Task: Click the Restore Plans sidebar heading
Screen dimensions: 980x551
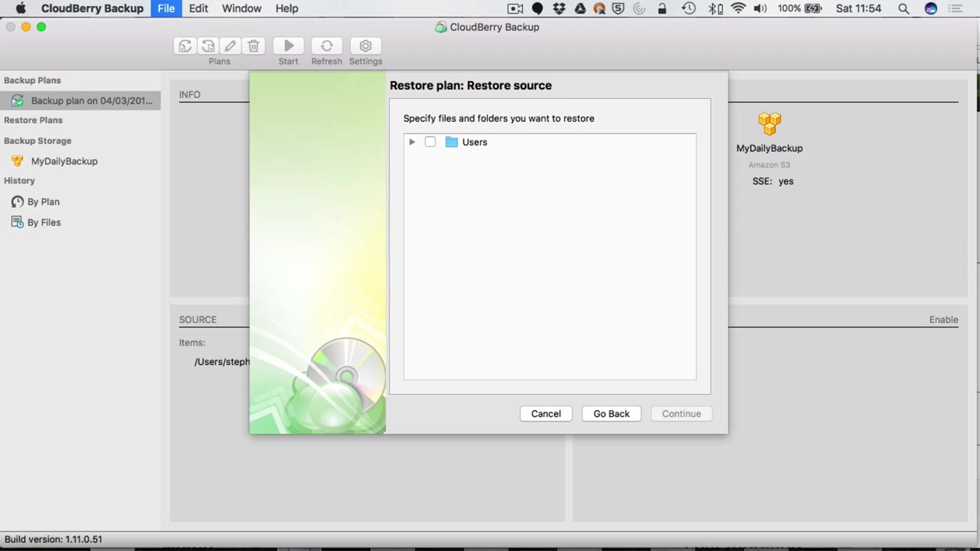Action: coord(33,120)
